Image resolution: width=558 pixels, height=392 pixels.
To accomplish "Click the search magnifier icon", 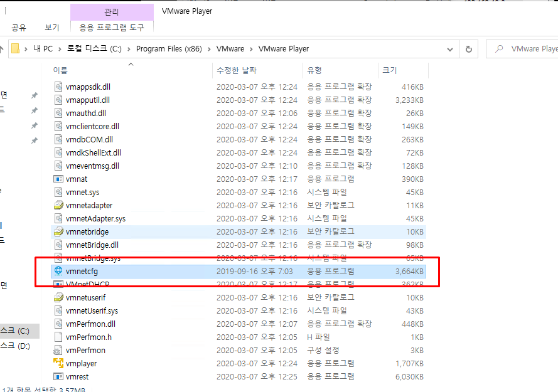I will [499, 49].
